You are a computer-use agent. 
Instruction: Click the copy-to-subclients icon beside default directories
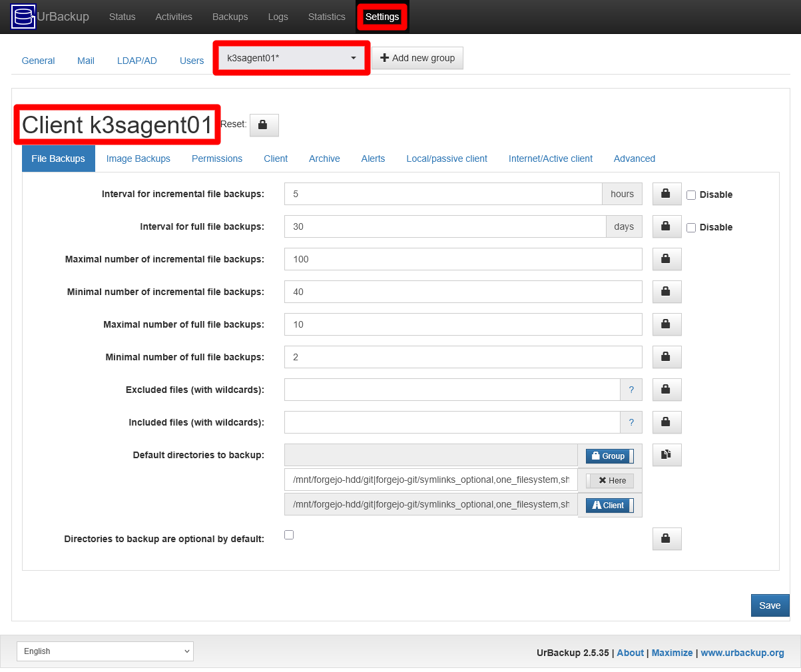coord(667,455)
